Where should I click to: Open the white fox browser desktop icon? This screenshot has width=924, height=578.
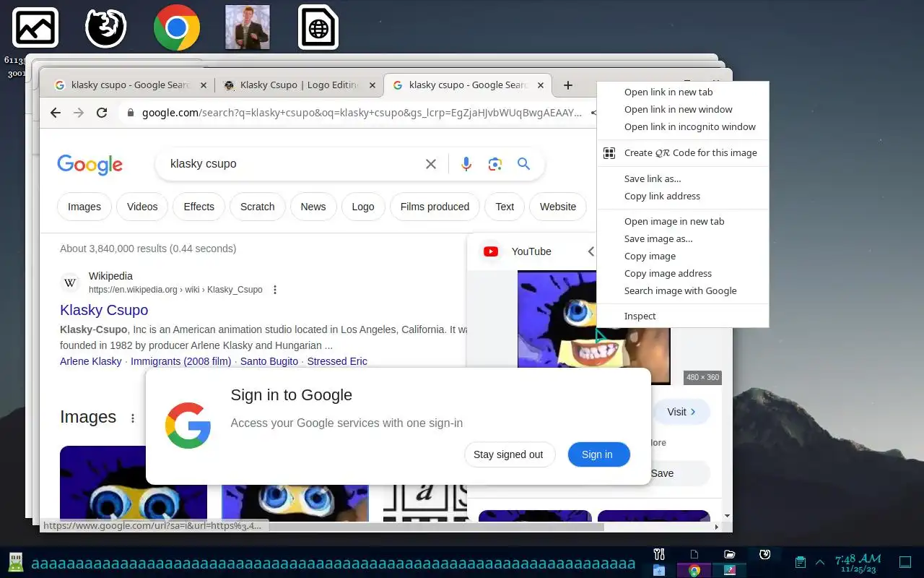tap(106, 27)
